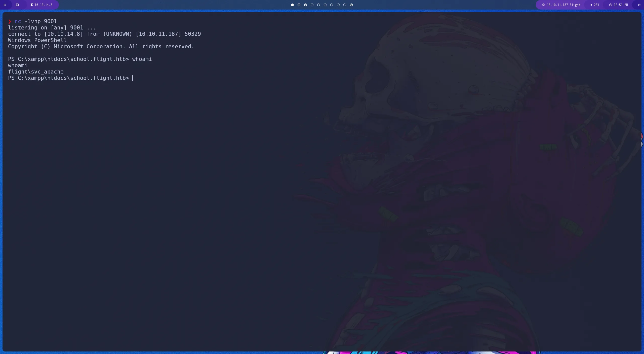Place the cursor at the PowerShell prompt
The height and width of the screenshot is (354, 644).
pos(133,78)
